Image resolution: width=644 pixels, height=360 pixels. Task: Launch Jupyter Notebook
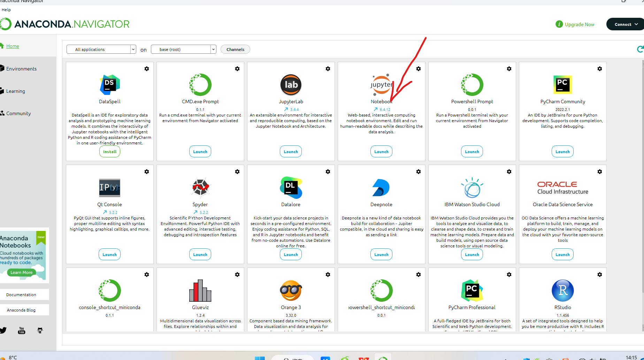382,151
